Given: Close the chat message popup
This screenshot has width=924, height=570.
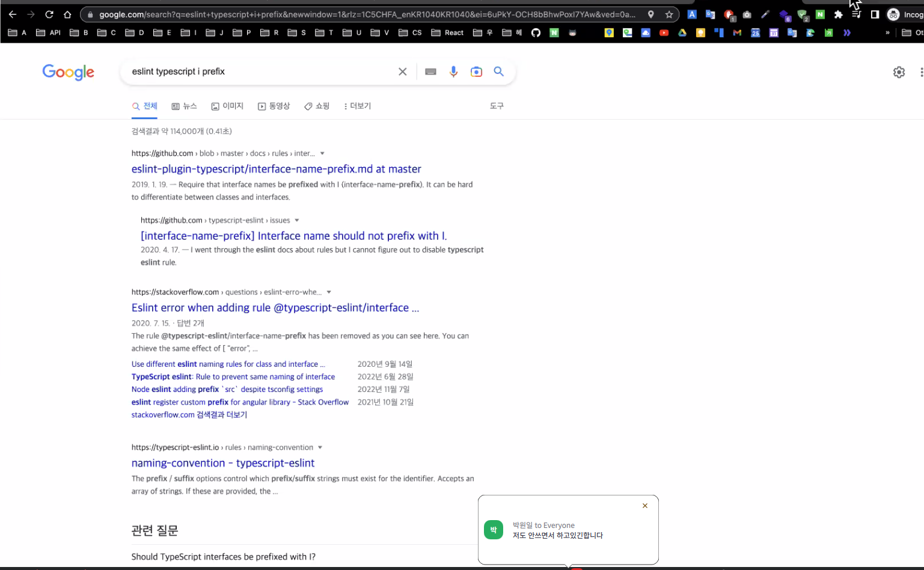Looking at the screenshot, I should pos(645,506).
